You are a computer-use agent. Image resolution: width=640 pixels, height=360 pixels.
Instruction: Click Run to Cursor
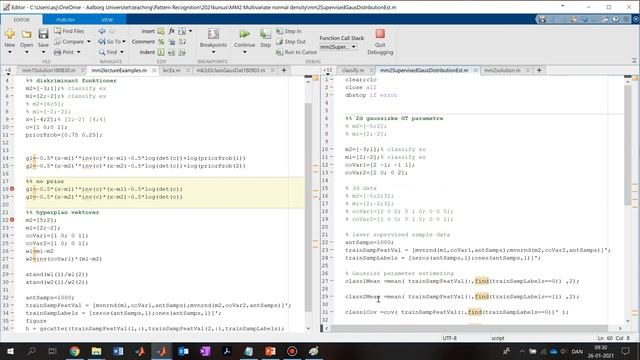tap(296, 52)
